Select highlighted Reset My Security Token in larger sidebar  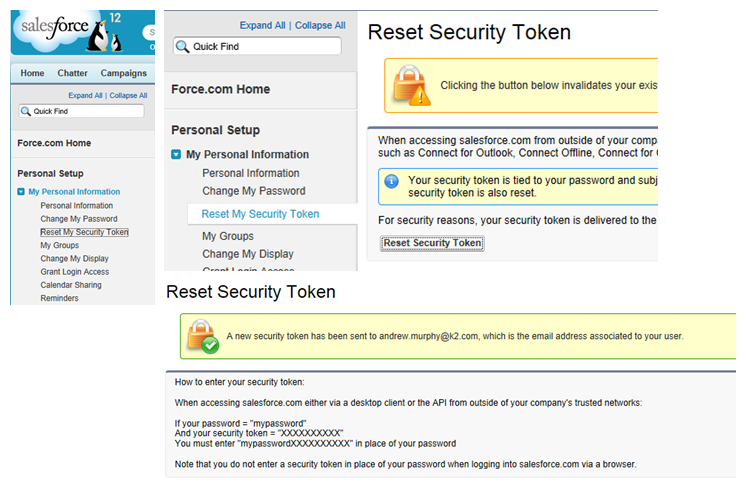tap(260, 214)
